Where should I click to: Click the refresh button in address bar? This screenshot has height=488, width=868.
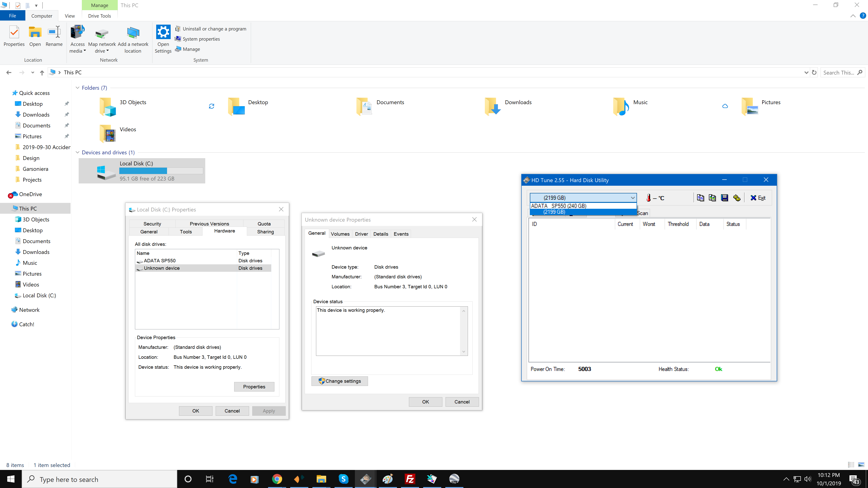(x=814, y=72)
